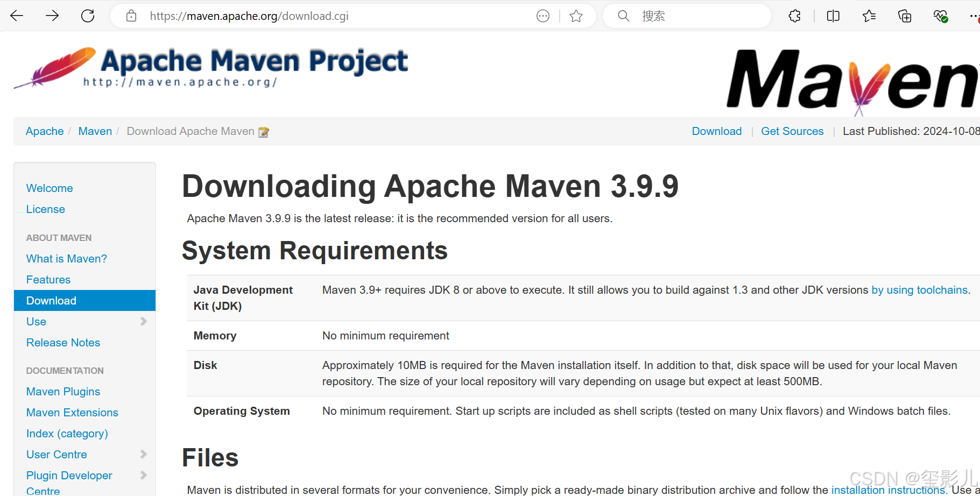Screen dimensions: 980x496
Task: Toggle split screen view icon
Action: 833,16
